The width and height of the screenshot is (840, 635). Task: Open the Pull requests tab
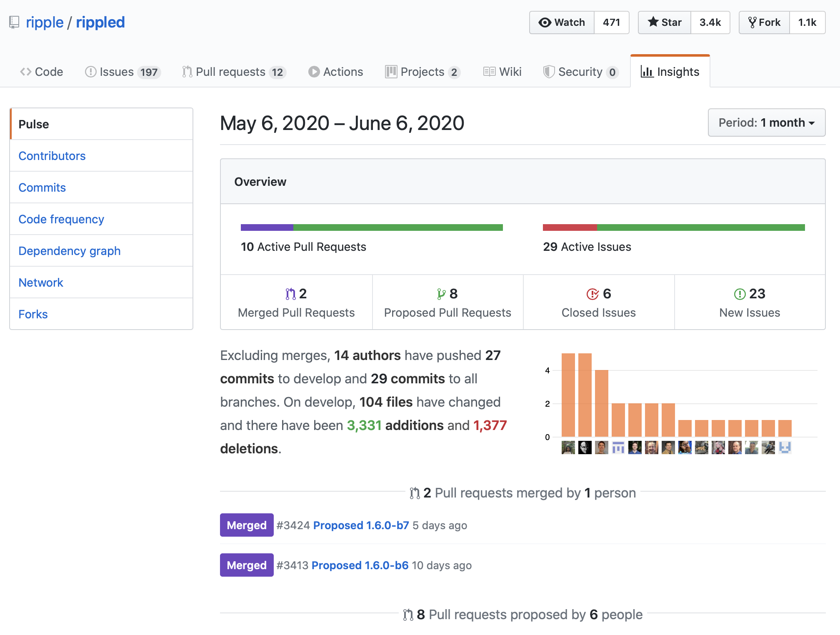(x=234, y=72)
